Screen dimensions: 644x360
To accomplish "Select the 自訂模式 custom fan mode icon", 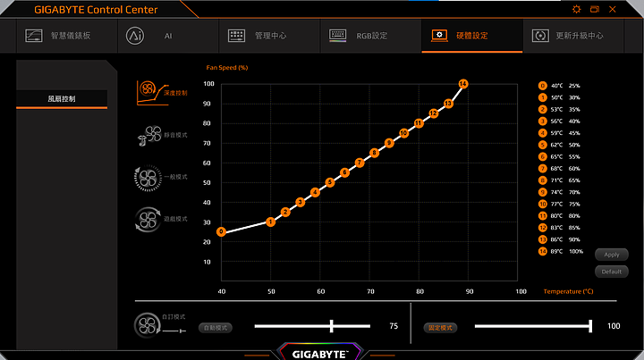I will pos(147,325).
